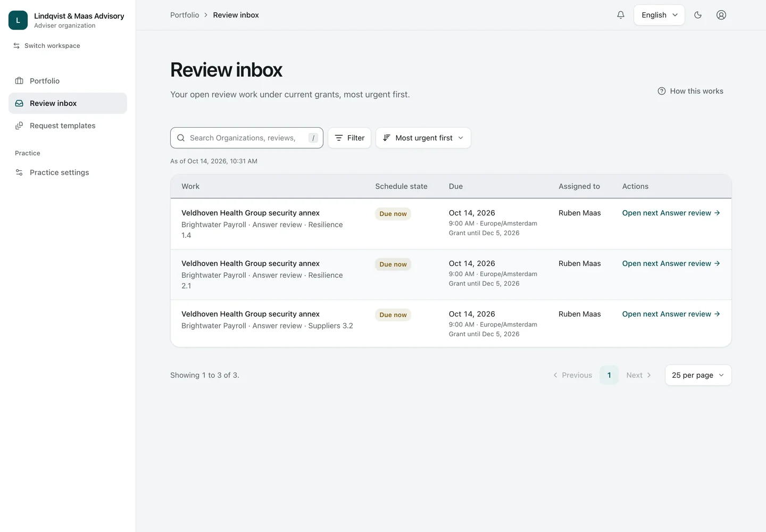The image size is (766, 532).
Task: Click the search magnifier icon
Action: pos(181,138)
